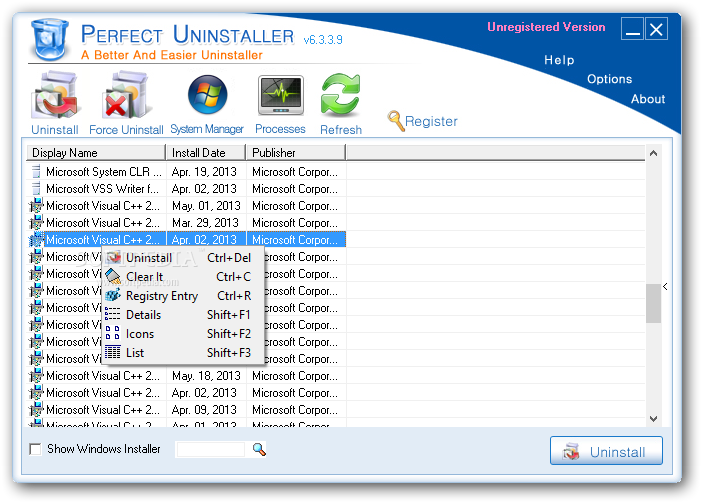The height and width of the screenshot is (503, 702).
Task: Close the Perfect Uninstaller window
Action: click(x=656, y=29)
